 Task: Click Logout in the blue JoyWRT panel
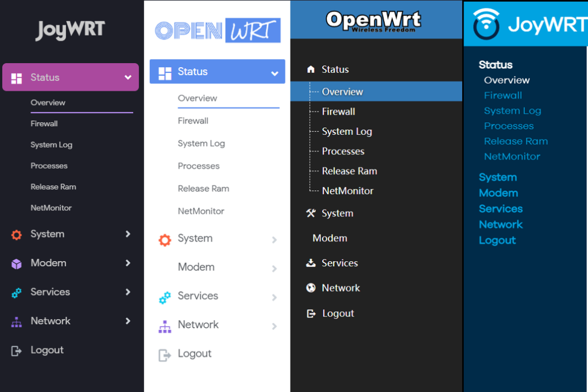[497, 240]
